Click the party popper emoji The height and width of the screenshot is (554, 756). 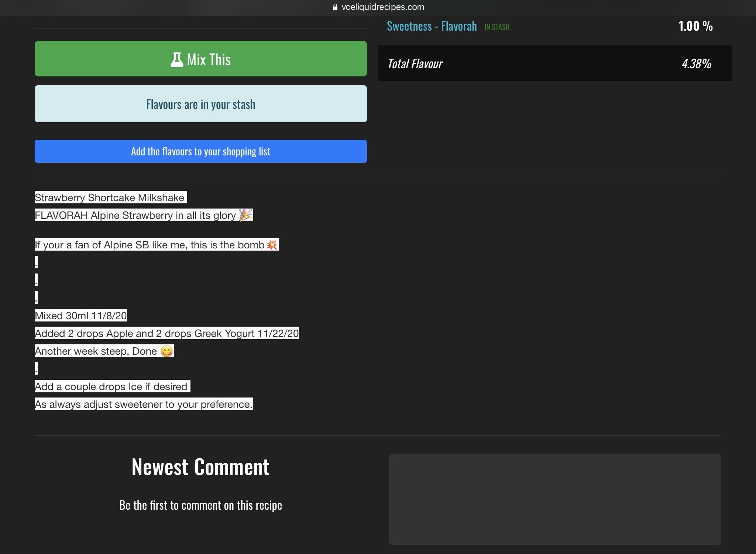(245, 215)
